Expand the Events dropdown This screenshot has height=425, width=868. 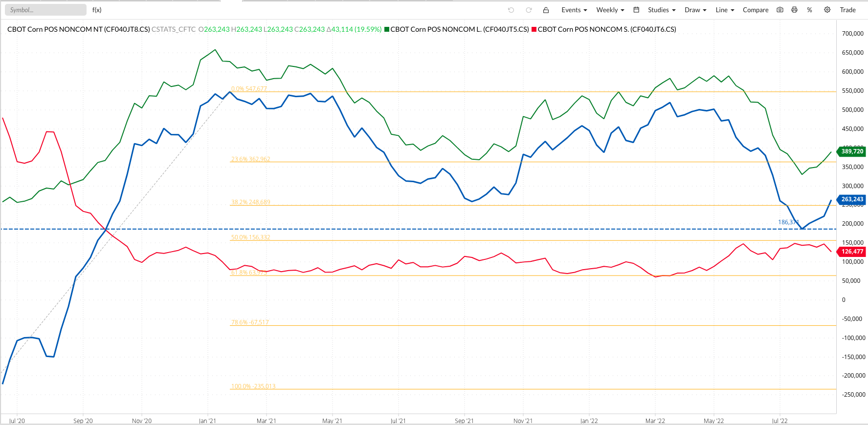tap(574, 10)
